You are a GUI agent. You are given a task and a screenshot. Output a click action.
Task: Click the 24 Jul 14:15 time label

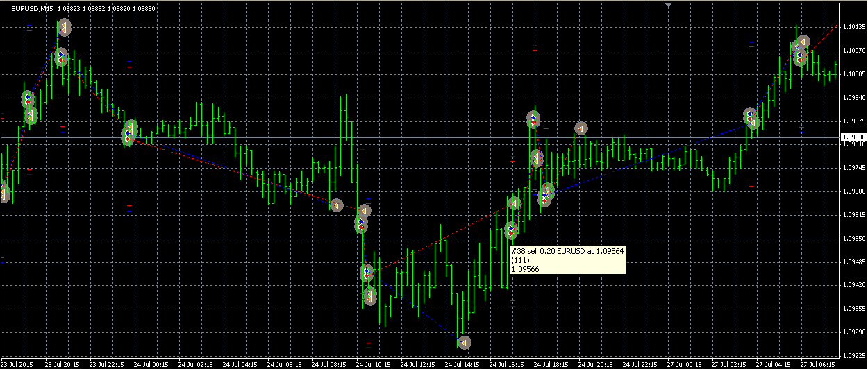point(462,364)
